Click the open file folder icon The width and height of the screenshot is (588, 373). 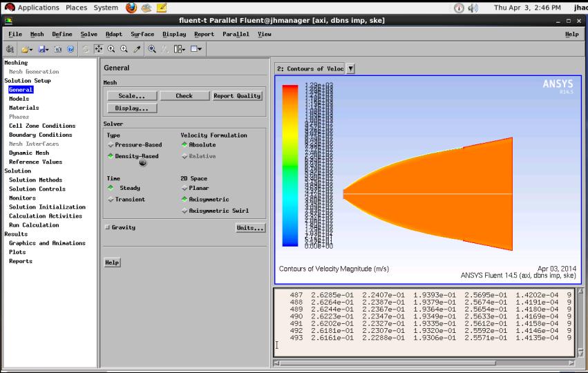pos(25,49)
